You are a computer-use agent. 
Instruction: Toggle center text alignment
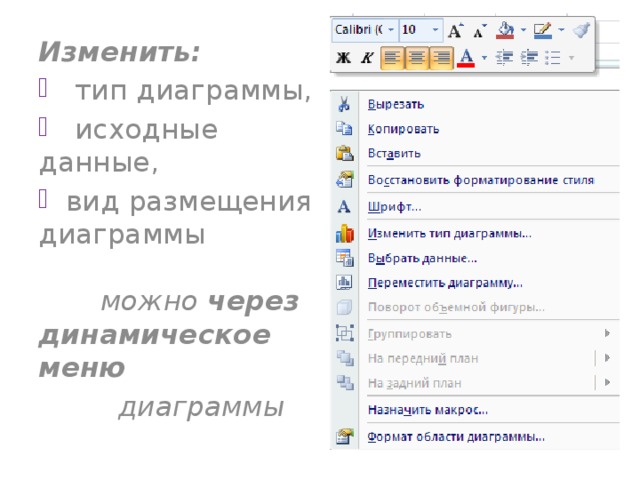[417, 58]
